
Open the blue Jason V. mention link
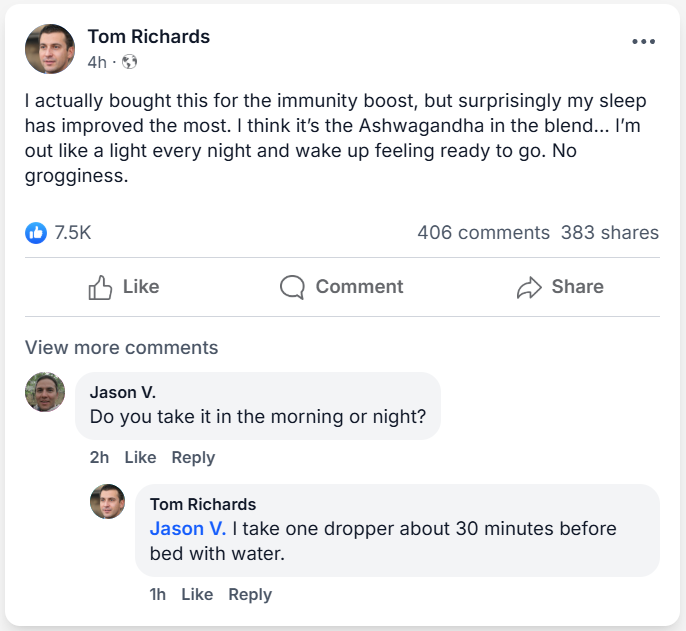click(187, 528)
